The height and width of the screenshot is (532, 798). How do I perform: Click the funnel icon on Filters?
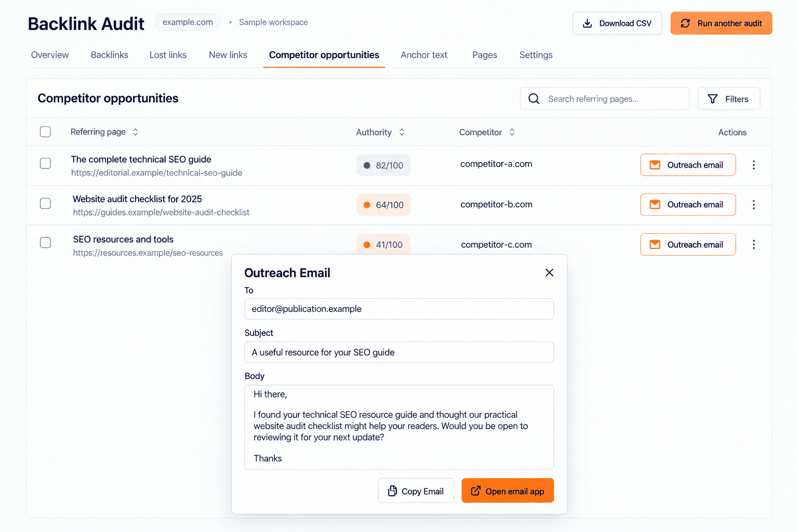(713, 99)
